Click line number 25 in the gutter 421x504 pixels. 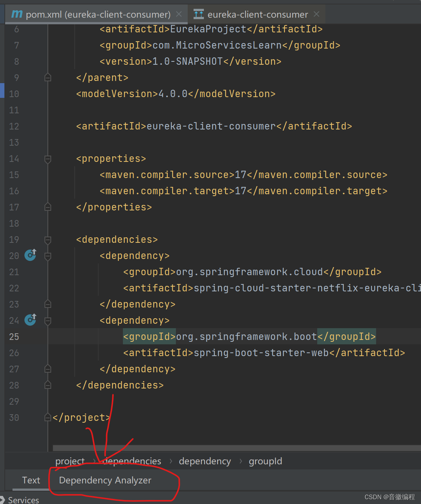point(14,336)
